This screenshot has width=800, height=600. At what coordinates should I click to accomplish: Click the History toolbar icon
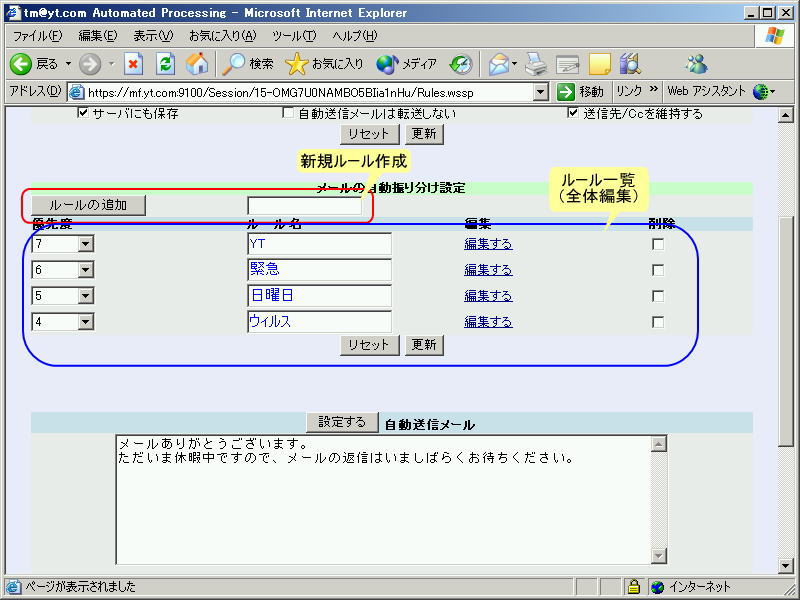(x=461, y=64)
